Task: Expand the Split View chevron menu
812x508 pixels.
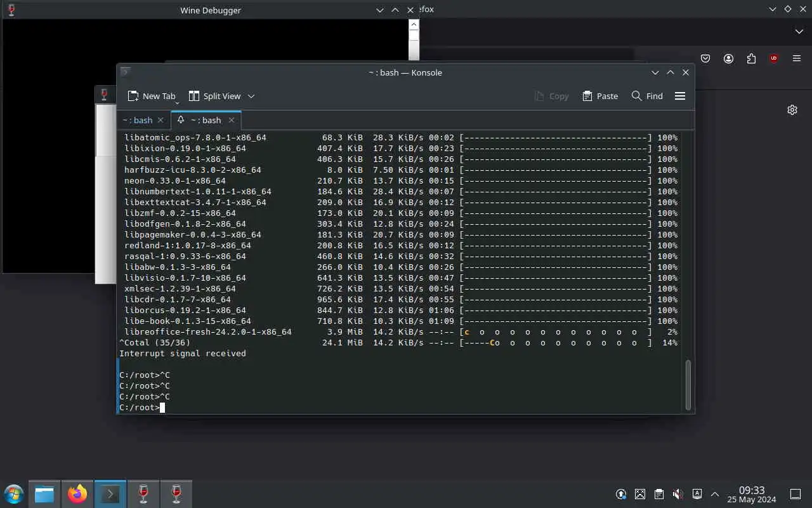Action: (x=251, y=96)
